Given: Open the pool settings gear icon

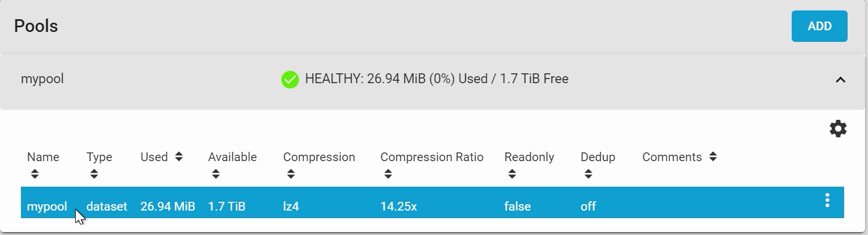Looking at the screenshot, I should [x=838, y=129].
